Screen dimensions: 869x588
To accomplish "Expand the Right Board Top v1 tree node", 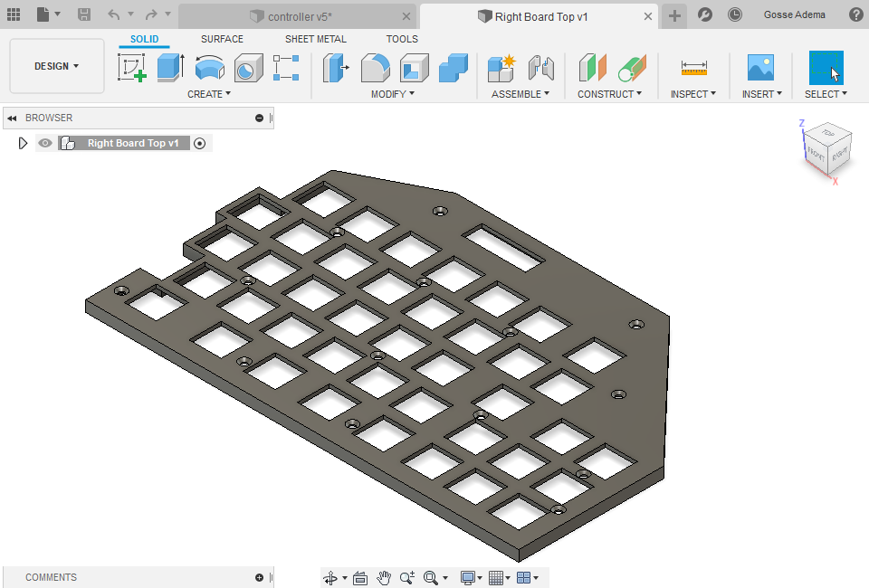I will (x=24, y=143).
